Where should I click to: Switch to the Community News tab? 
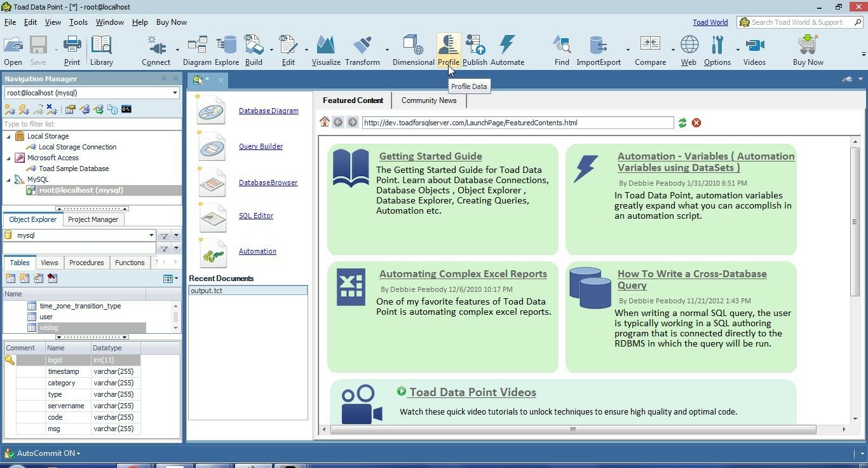pos(428,100)
